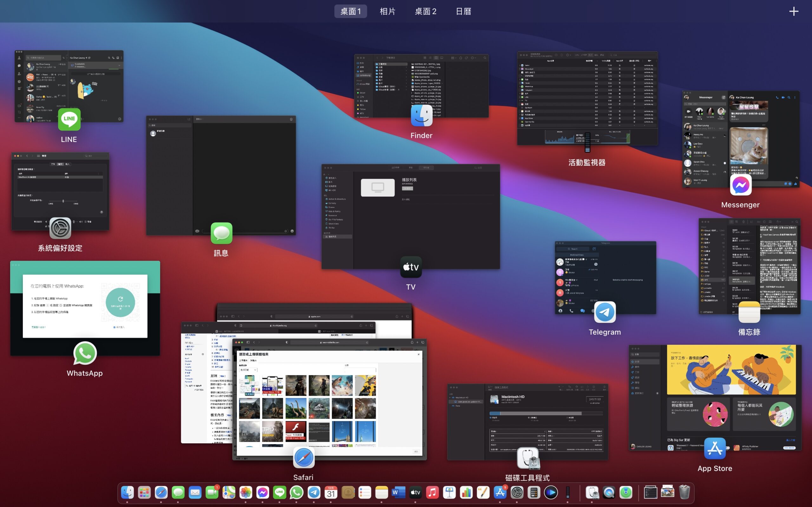Click the Messenger app icon badge
Image resolution: width=812 pixels, height=507 pixels.
[741, 185]
